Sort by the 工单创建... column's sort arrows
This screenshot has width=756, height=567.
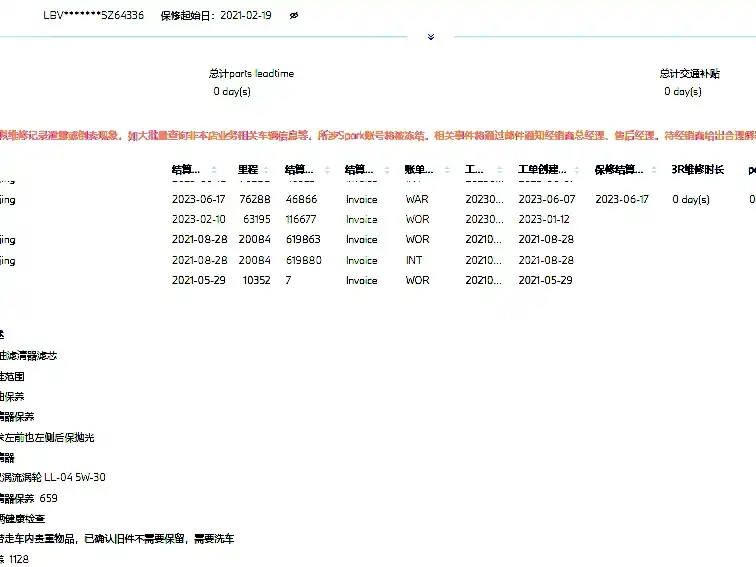coord(577,170)
